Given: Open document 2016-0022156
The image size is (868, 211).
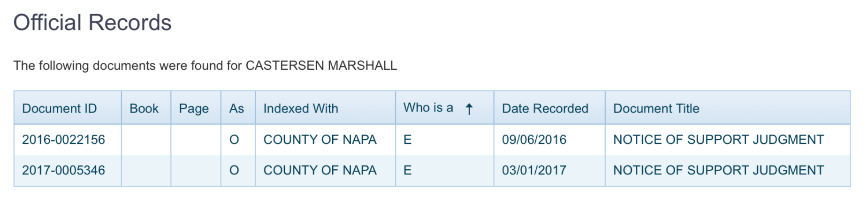Looking at the screenshot, I should coord(63,139).
